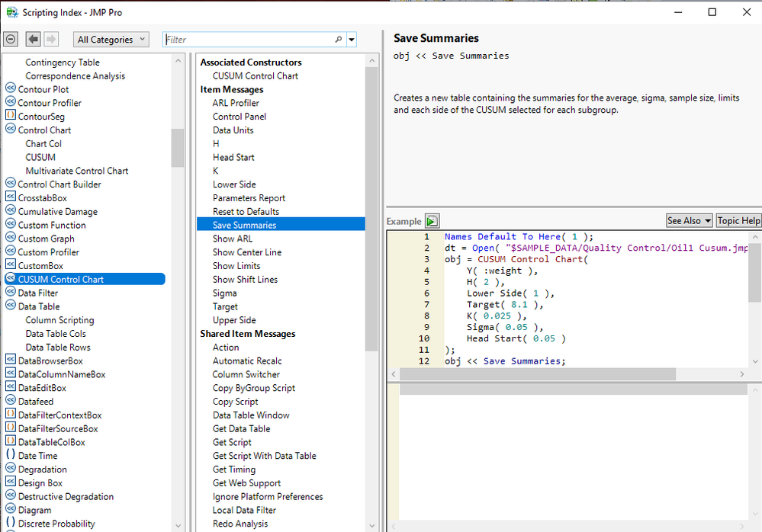Click the Control Chart Builder icon
Screen dimensions: 762x532
point(11,184)
